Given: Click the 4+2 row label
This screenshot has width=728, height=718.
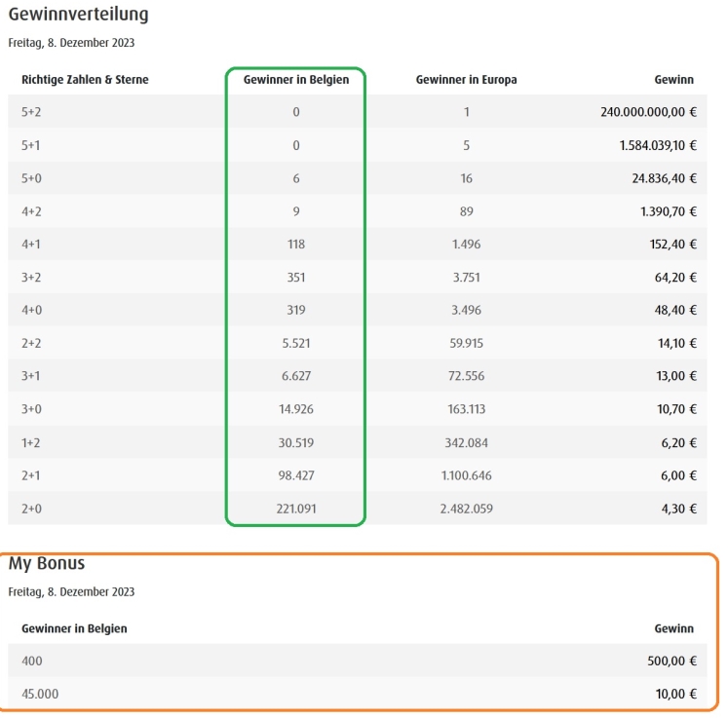Looking at the screenshot, I should point(31,211).
